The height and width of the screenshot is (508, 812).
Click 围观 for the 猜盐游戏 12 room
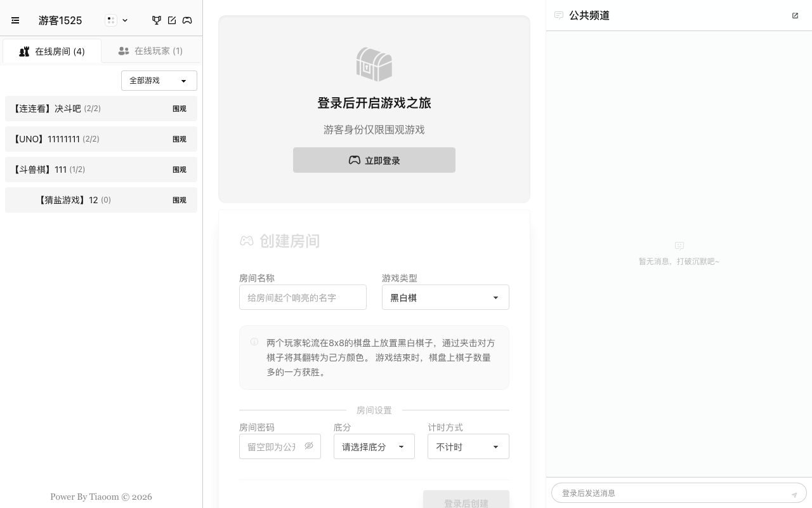click(180, 200)
